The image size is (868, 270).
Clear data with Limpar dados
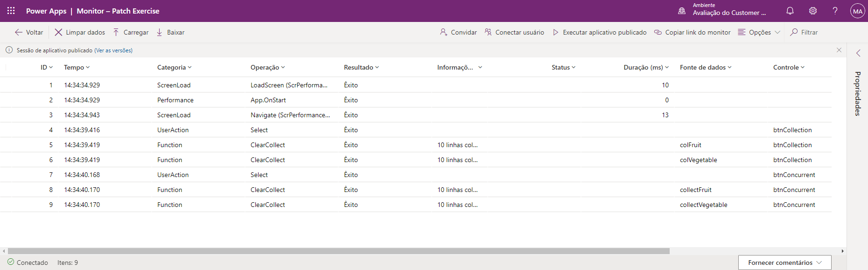point(80,32)
